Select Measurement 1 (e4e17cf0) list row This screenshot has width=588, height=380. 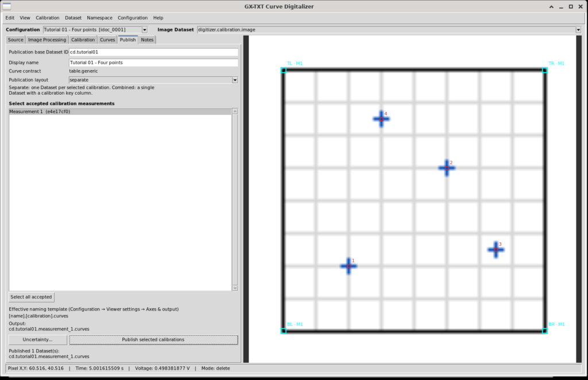(x=120, y=112)
